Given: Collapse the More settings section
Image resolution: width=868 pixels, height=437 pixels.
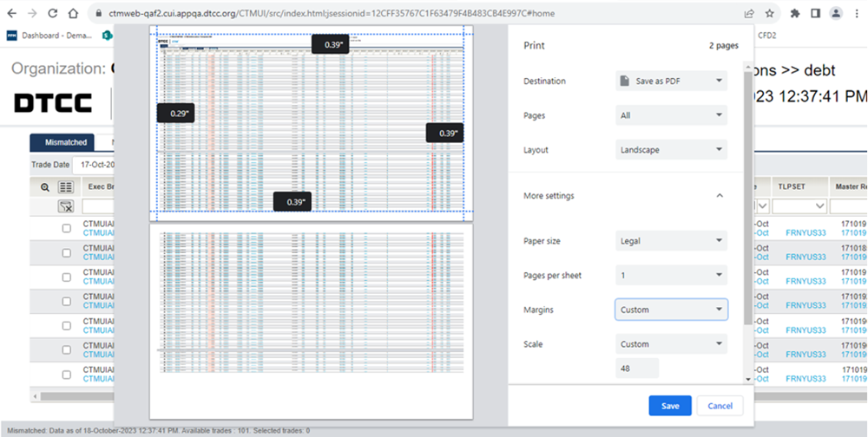Looking at the screenshot, I should pyautogui.click(x=719, y=196).
